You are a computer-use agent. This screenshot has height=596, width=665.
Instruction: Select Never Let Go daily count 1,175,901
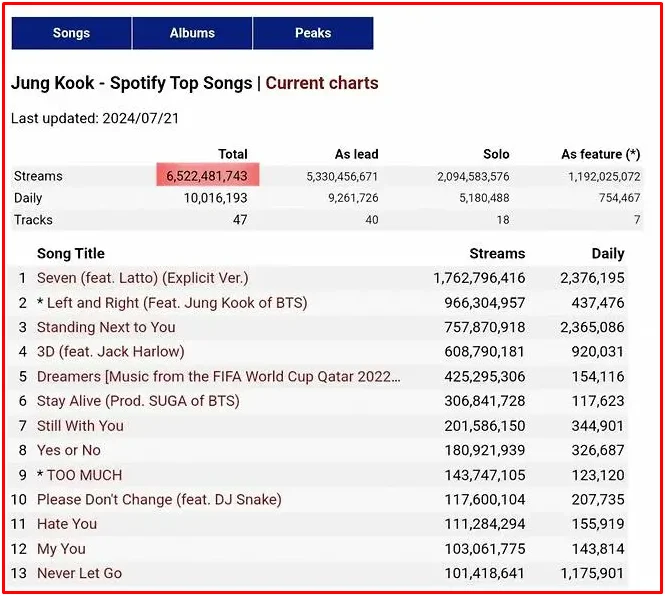tap(592, 573)
